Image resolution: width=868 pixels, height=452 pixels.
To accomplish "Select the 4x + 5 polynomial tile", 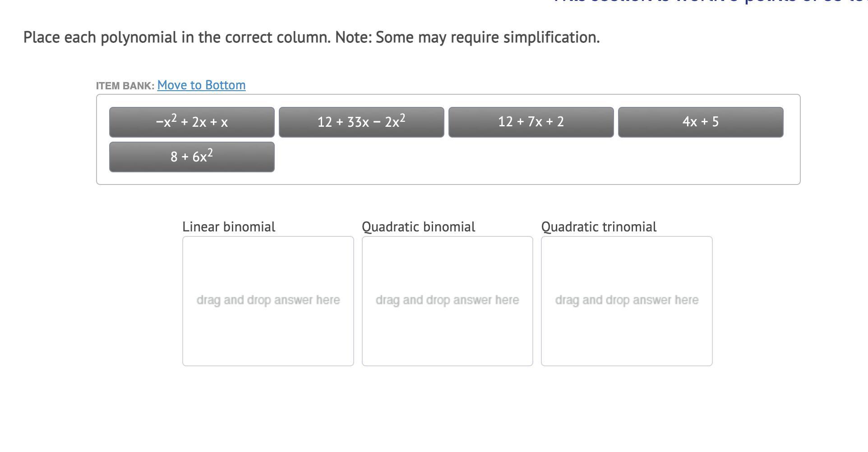I will [x=701, y=122].
